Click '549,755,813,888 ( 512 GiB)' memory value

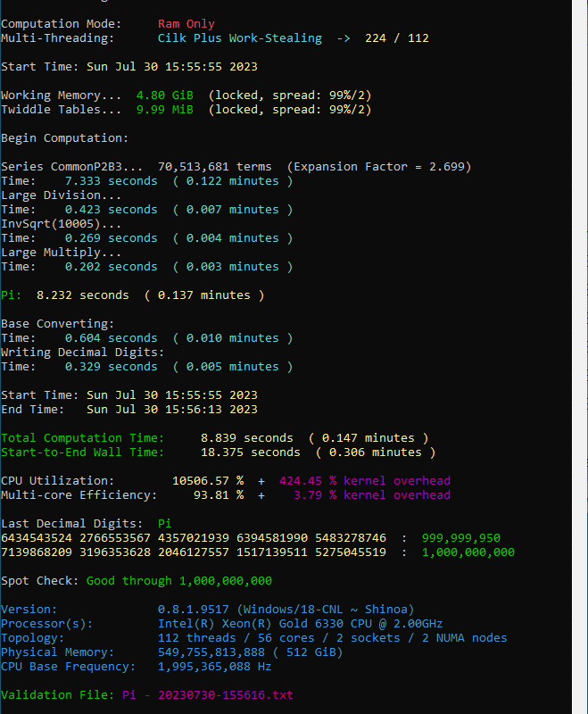251,652
